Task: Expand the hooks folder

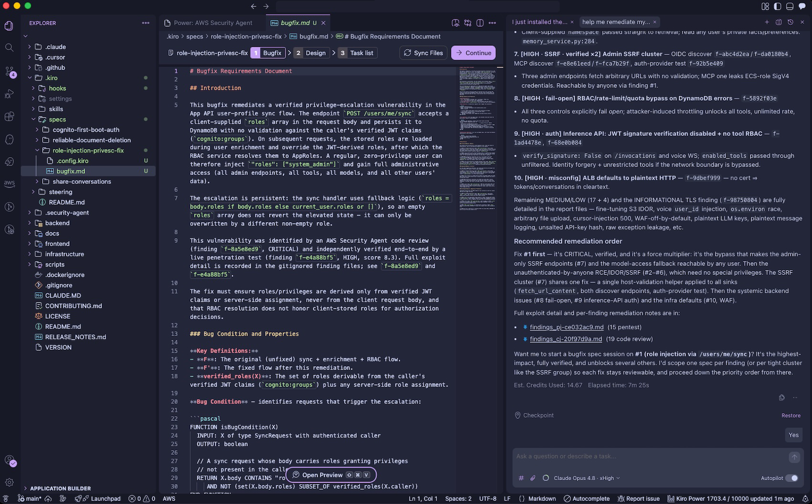Action: click(87, 88)
